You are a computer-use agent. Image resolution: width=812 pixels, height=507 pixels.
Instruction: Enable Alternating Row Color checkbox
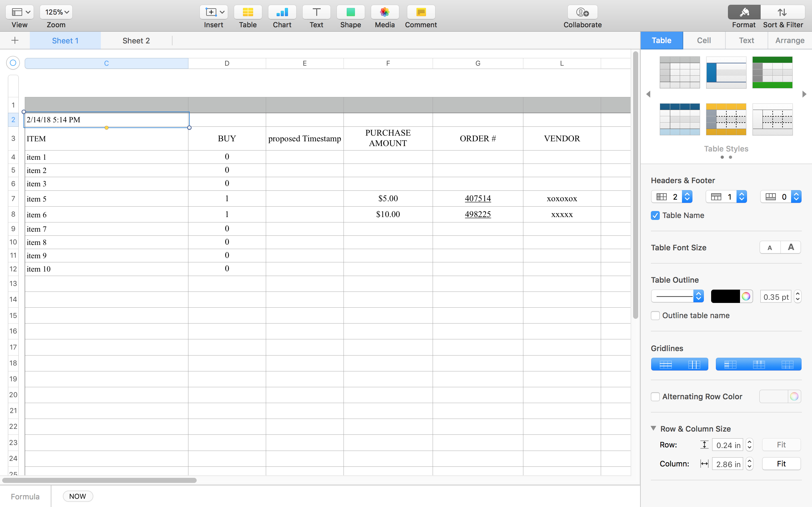tap(655, 397)
